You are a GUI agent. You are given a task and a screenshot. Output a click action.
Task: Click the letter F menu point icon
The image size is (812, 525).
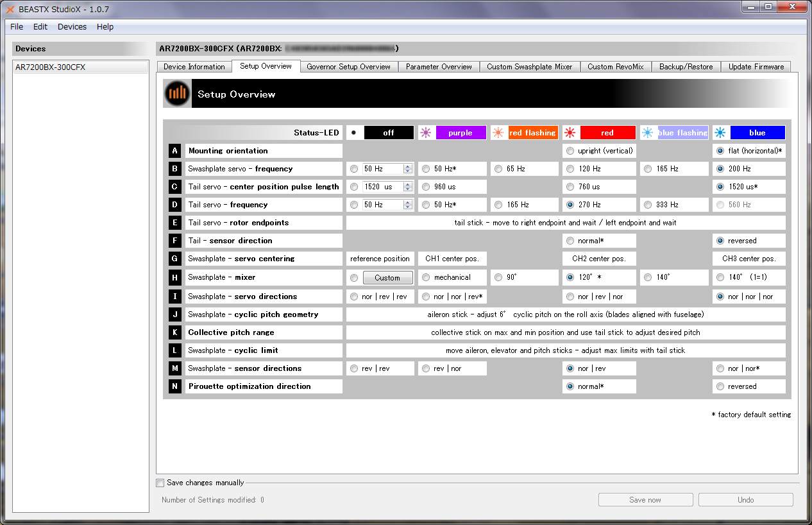pos(175,241)
